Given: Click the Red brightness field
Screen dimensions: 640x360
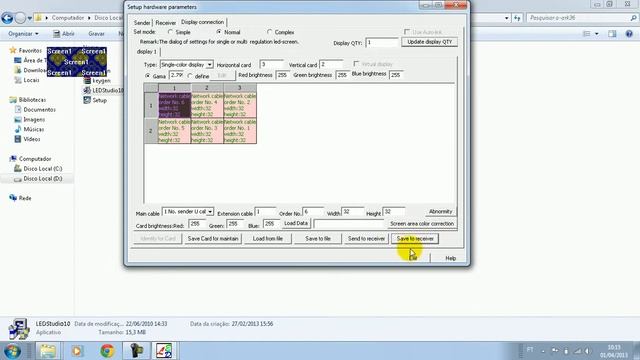Looking at the screenshot, I should 283,75.
